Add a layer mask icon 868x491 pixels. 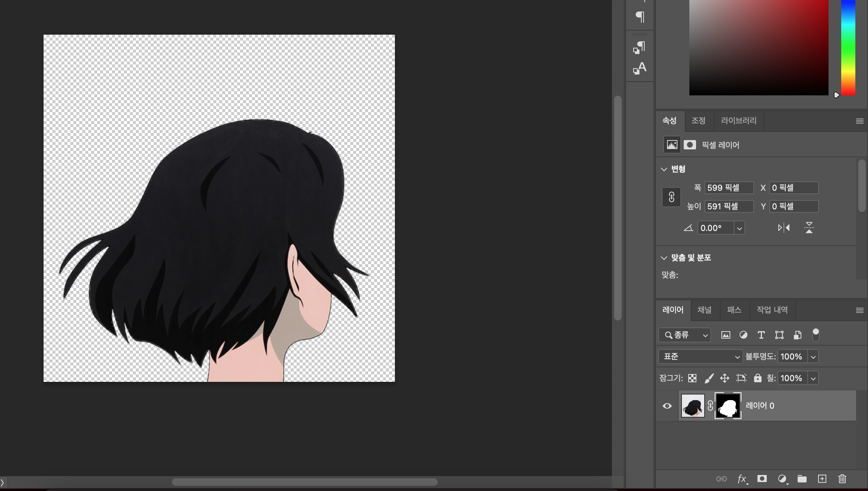point(762,479)
